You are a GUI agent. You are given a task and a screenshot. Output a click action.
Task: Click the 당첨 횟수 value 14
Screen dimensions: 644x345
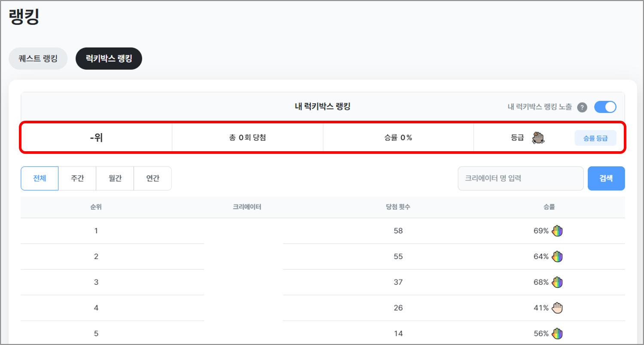pyautogui.click(x=398, y=333)
